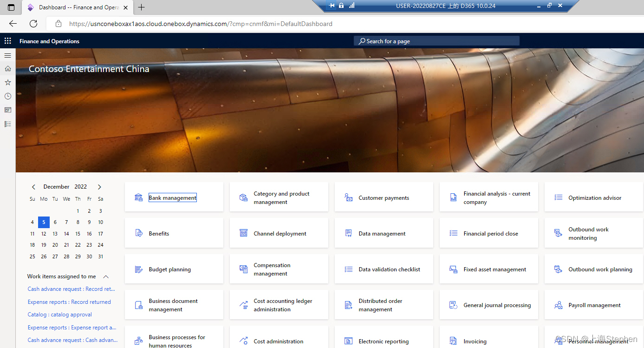This screenshot has height=348, width=644.
Task: Click the Category and product management icon
Action: (243, 197)
